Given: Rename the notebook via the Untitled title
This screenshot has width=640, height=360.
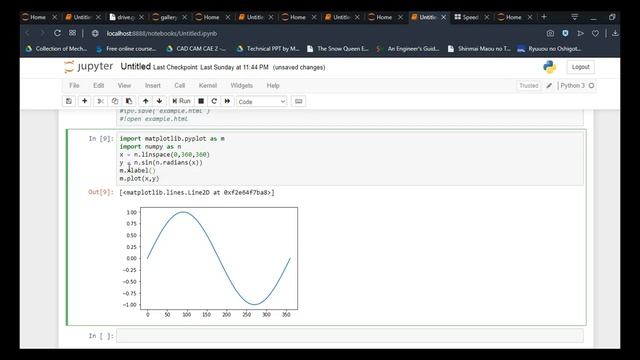Looking at the screenshot, I should (x=136, y=67).
